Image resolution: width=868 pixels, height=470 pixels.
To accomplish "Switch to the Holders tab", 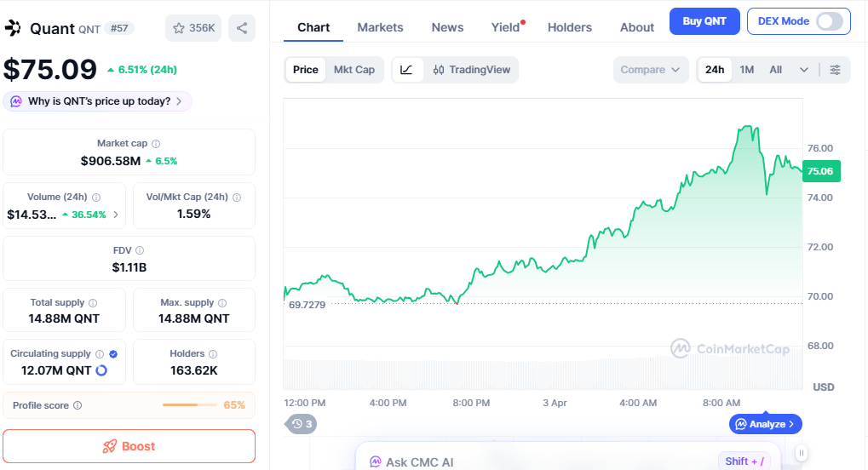I will click(x=570, y=27).
